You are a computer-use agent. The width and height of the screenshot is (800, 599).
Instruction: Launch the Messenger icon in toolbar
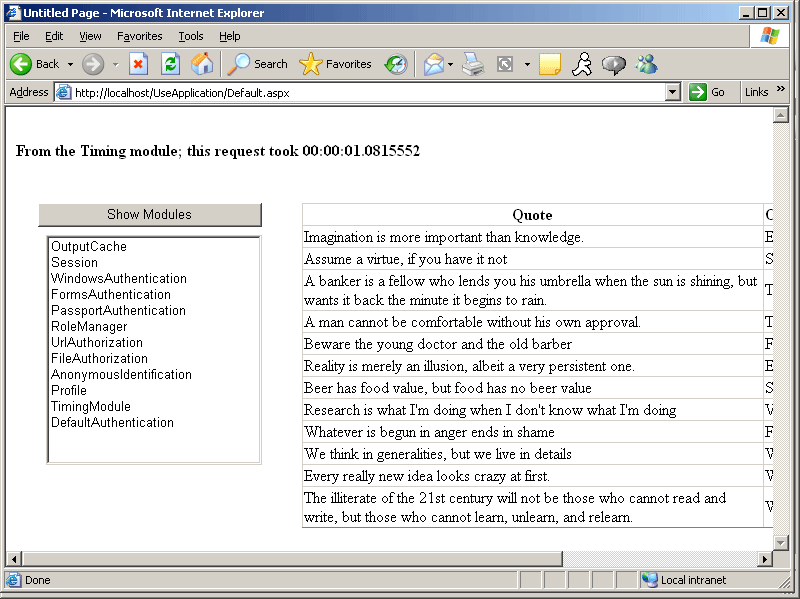646,64
